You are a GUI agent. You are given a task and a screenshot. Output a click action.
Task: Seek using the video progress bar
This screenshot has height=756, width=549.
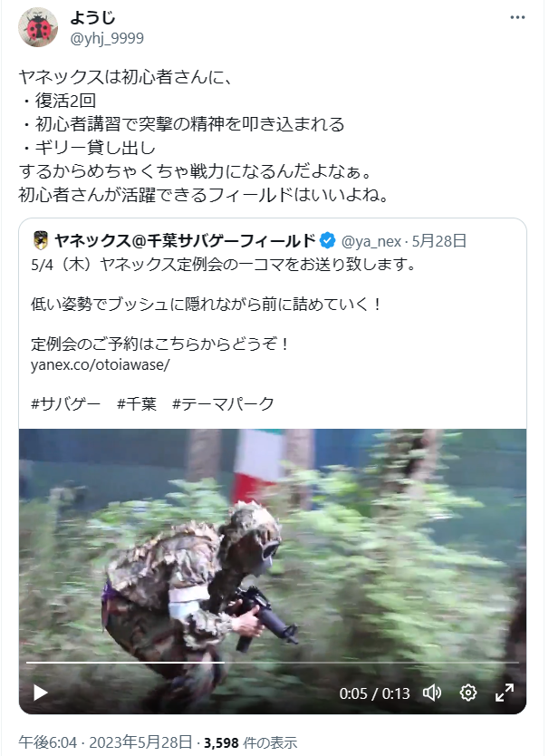(273, 663)
